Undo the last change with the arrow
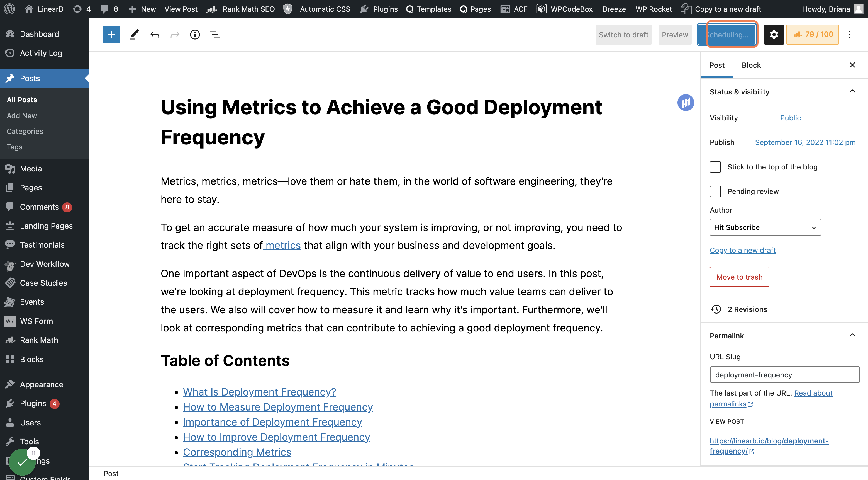This screenshot has height=480, width=868. [x=155, y=34]
